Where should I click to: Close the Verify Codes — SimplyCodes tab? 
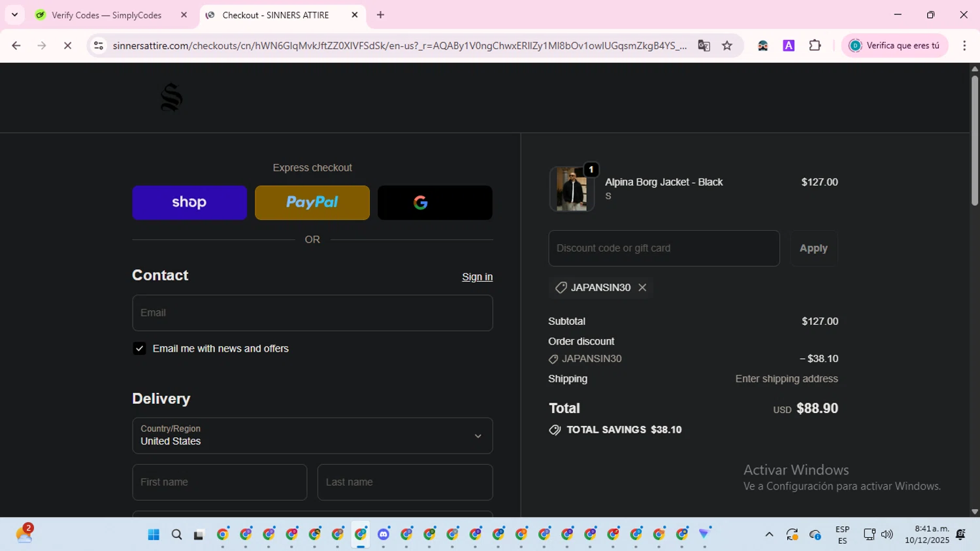tap(184, 15)
